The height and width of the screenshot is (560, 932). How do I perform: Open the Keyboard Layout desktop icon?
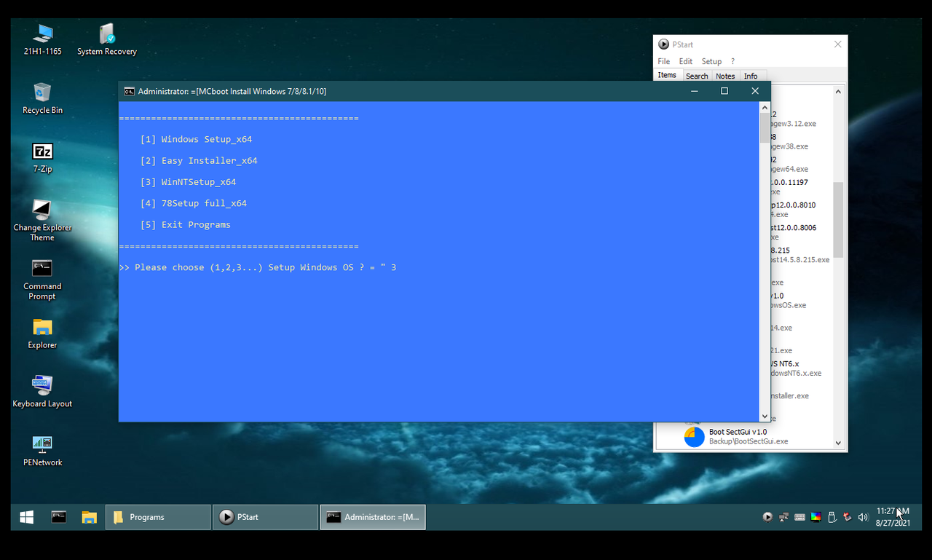tap(42, 393)
